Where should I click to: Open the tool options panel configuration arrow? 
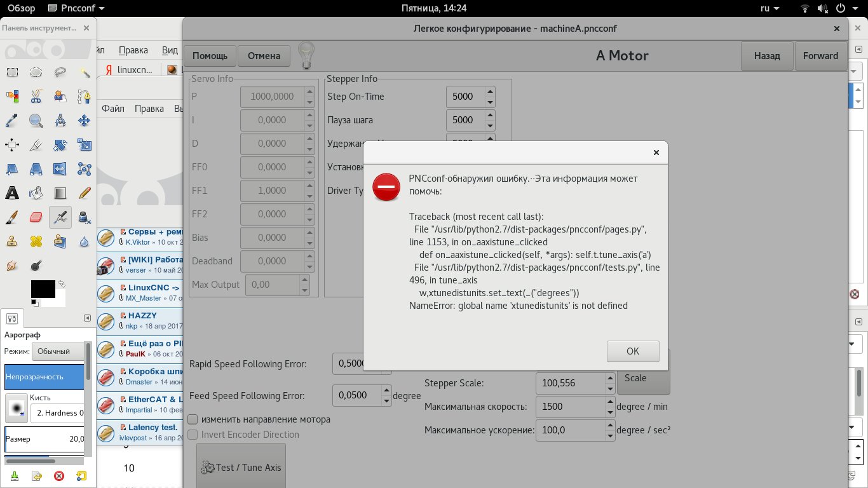pos(87,318)
